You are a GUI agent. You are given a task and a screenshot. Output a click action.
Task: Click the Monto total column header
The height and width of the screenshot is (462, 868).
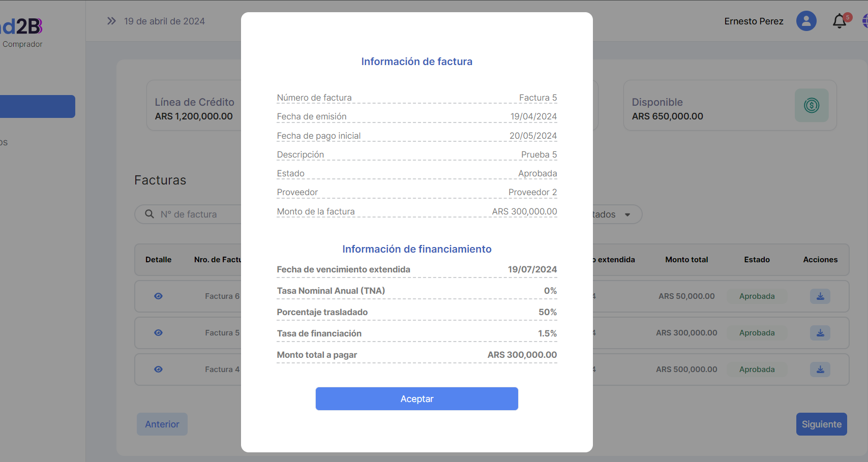pyautogui.click(x=686, y=260)
